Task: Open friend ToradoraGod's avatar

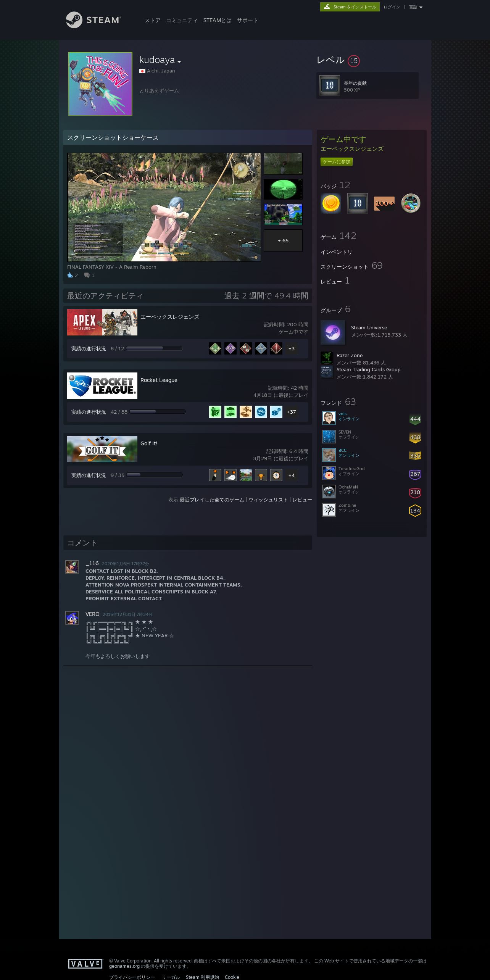Action: (329, 473)
